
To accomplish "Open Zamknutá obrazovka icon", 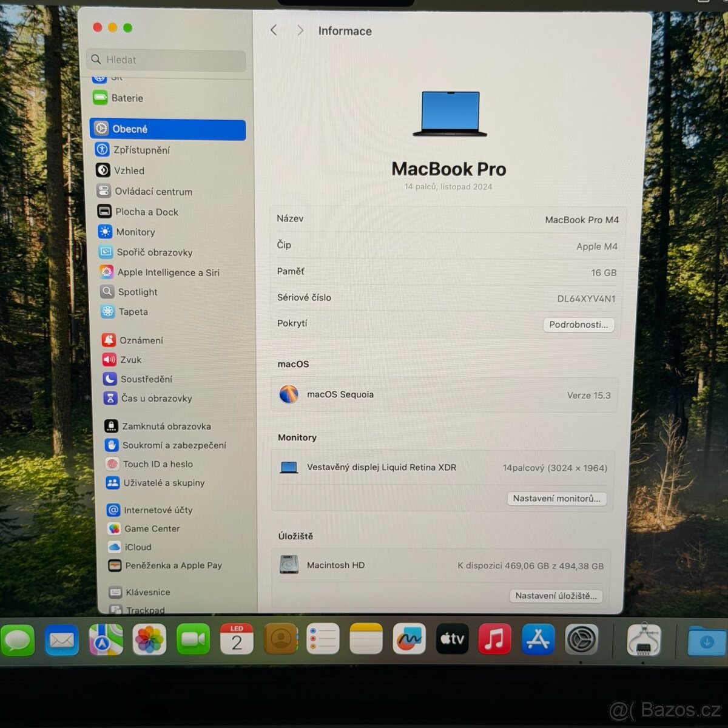I will [111, 426].
